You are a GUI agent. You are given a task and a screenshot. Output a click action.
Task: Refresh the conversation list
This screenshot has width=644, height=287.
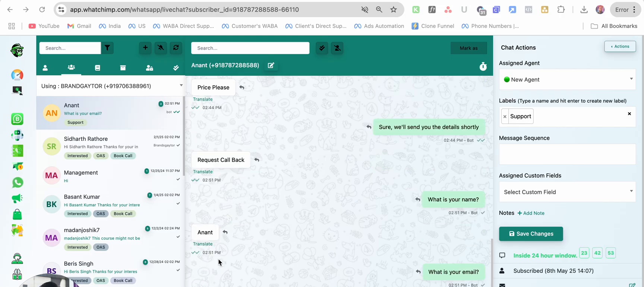tap(176, 48)
